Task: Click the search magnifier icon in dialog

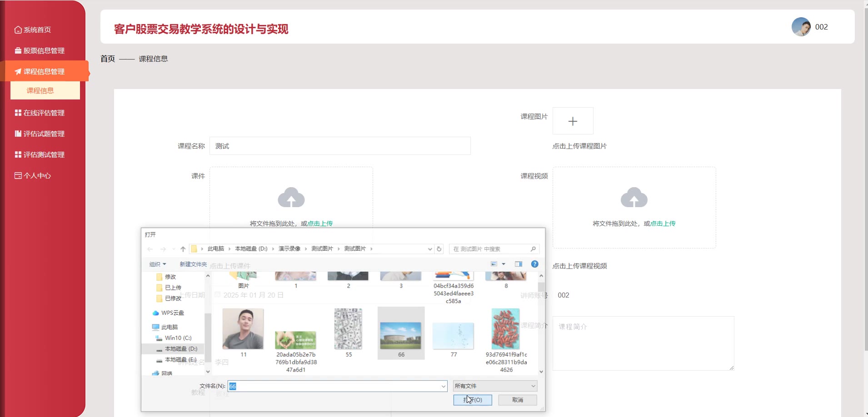Action: coord(534,249)
